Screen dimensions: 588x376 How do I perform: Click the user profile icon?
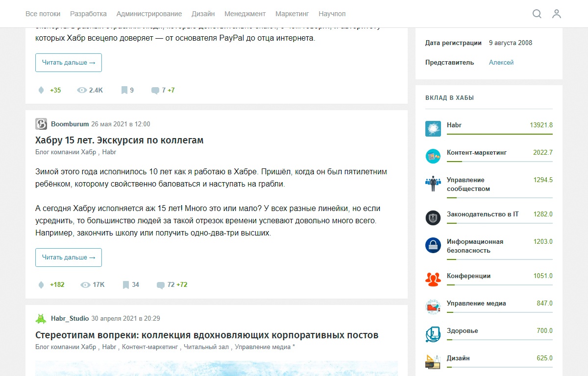(x=557, y=14)
